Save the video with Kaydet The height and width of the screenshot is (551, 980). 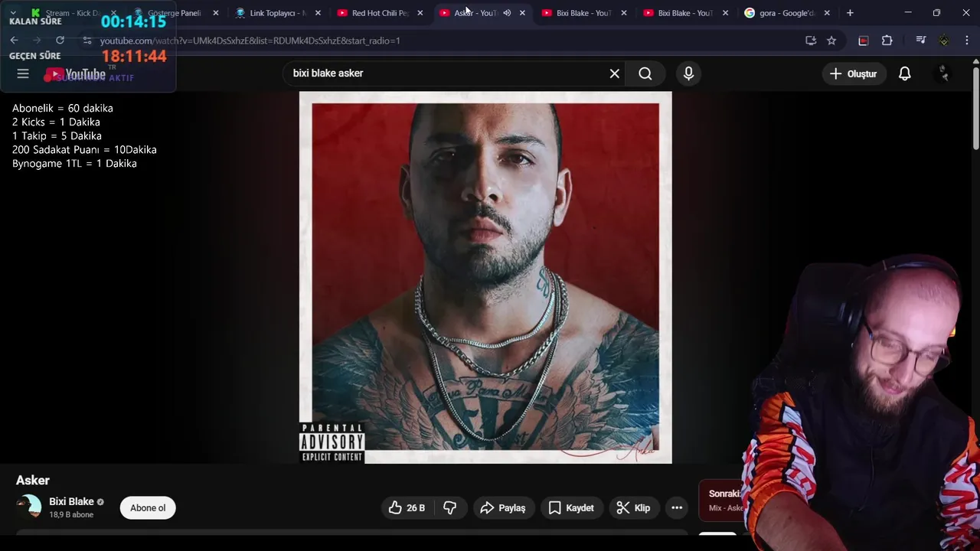[x=571, y=508]
